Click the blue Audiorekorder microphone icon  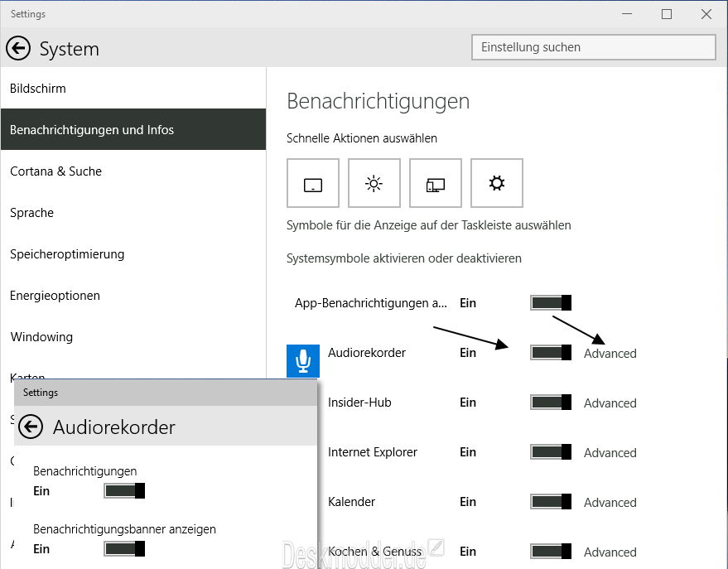click(x=302, y=360)
